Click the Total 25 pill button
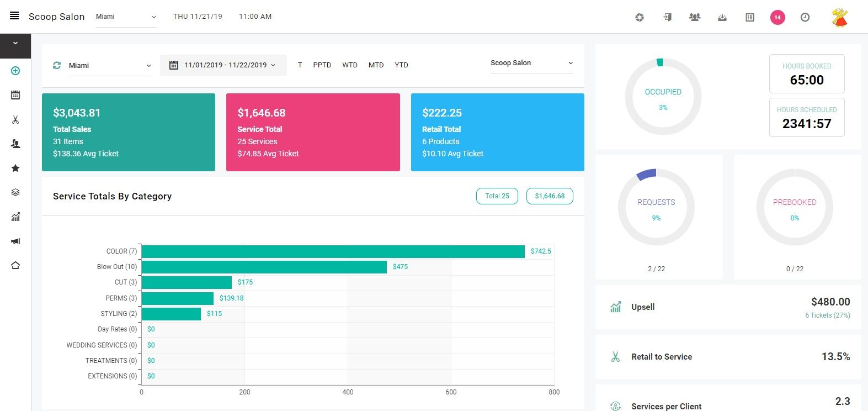This screenshot has height=411, width=868. (497, 196)
